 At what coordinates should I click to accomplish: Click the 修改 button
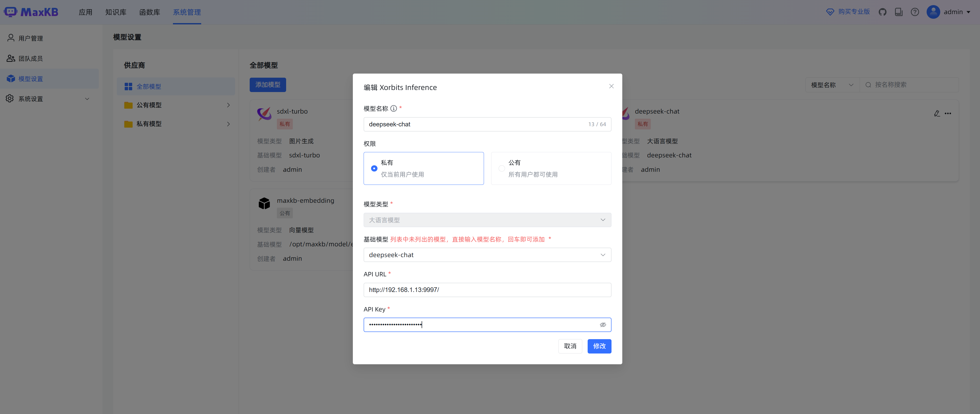(599, 346)
